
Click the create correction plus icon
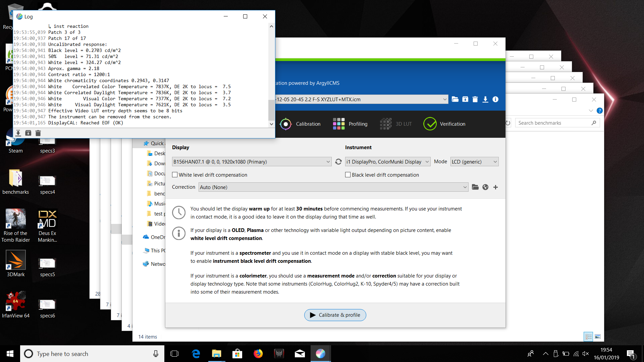click(495, 187)
